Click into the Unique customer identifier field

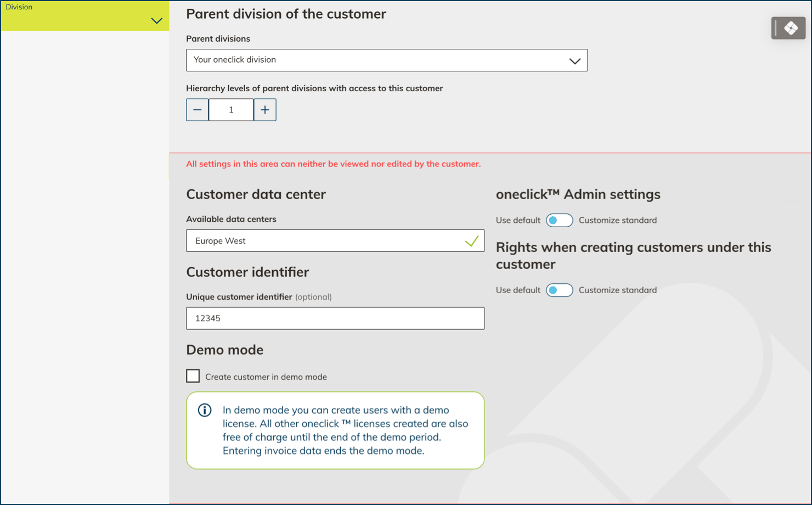tap(335, 318)
